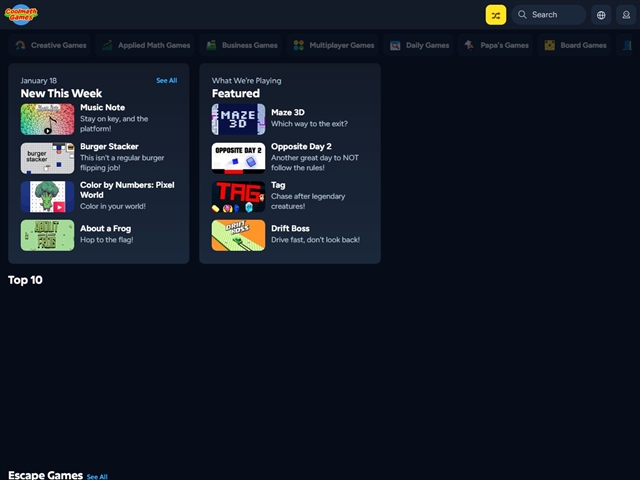Open the Opposite Day 2 thumbnail
This screenshot has width=640, height=480.
238,158
